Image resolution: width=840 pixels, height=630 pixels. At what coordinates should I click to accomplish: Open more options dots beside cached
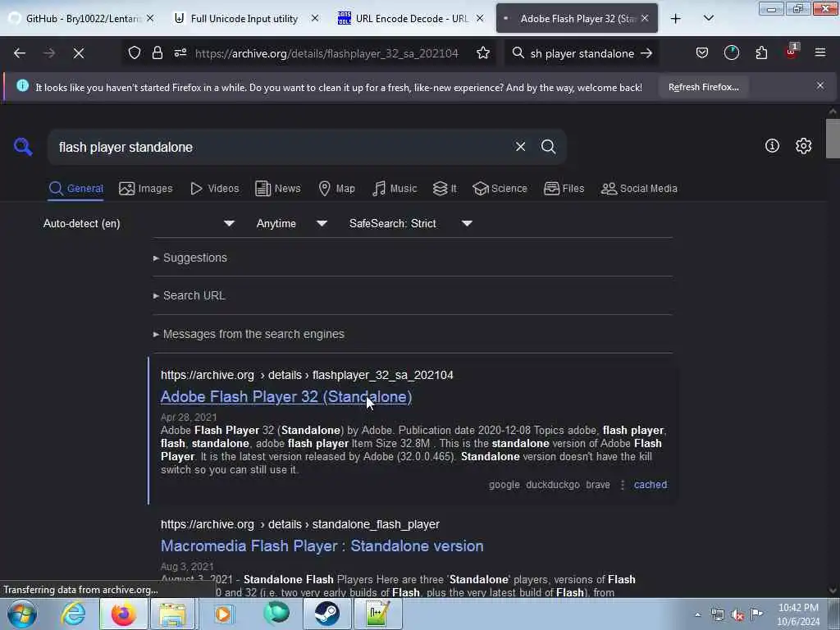[x=622, y=485]
